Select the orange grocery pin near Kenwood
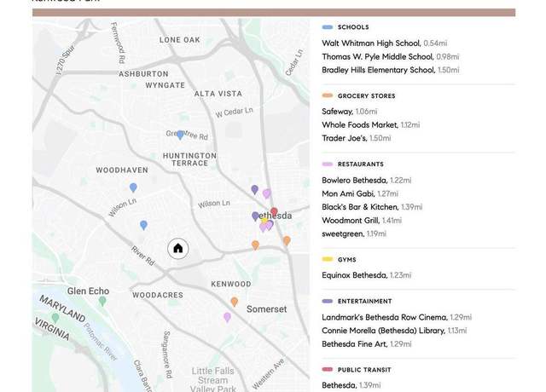The image size is (546, 392). coord(235,302)
